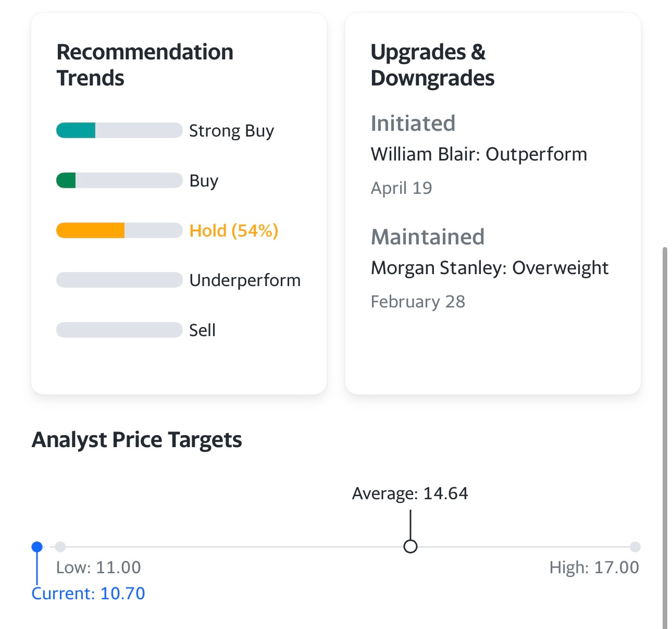Select William Blair: Outperform entry
Viewport: 672px width, 629px height.
click(479, 154)
